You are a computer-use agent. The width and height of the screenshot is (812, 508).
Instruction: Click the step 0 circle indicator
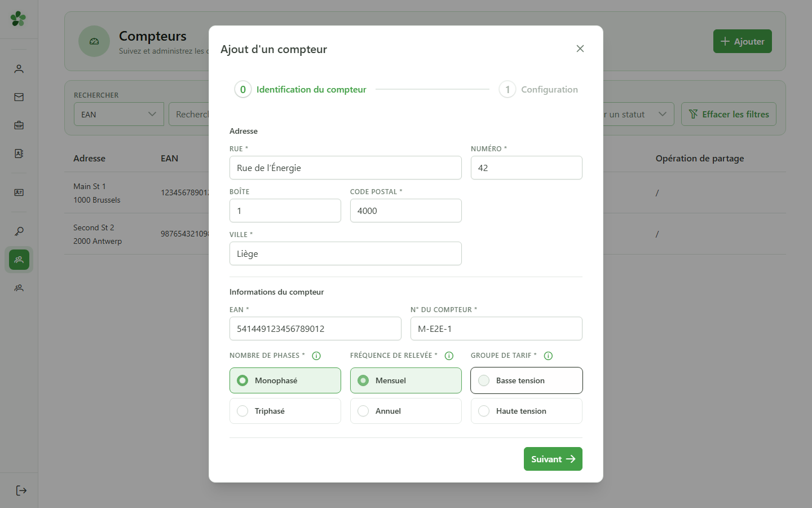point(243,89)
